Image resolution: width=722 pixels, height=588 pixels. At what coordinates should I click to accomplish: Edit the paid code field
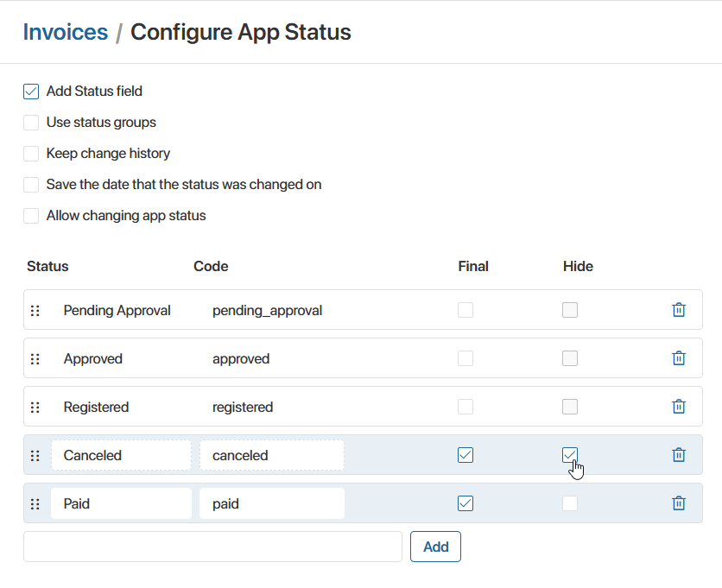pos(272,503)
